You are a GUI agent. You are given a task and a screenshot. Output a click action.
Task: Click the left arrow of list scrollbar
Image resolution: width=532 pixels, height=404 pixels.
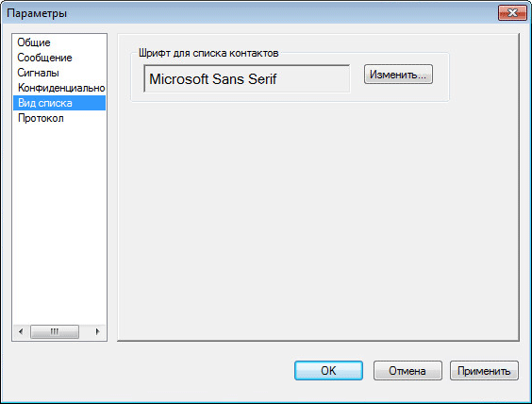(x=21, y=331)
